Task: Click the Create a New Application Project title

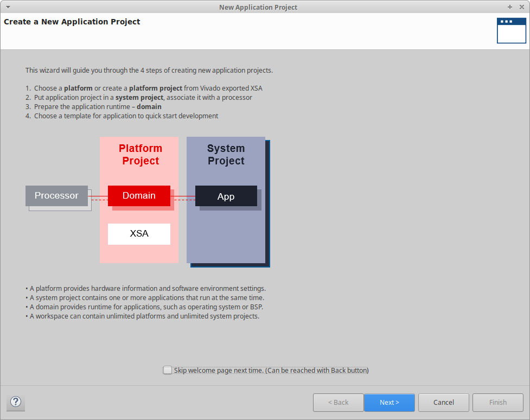Action: [72, 22]
